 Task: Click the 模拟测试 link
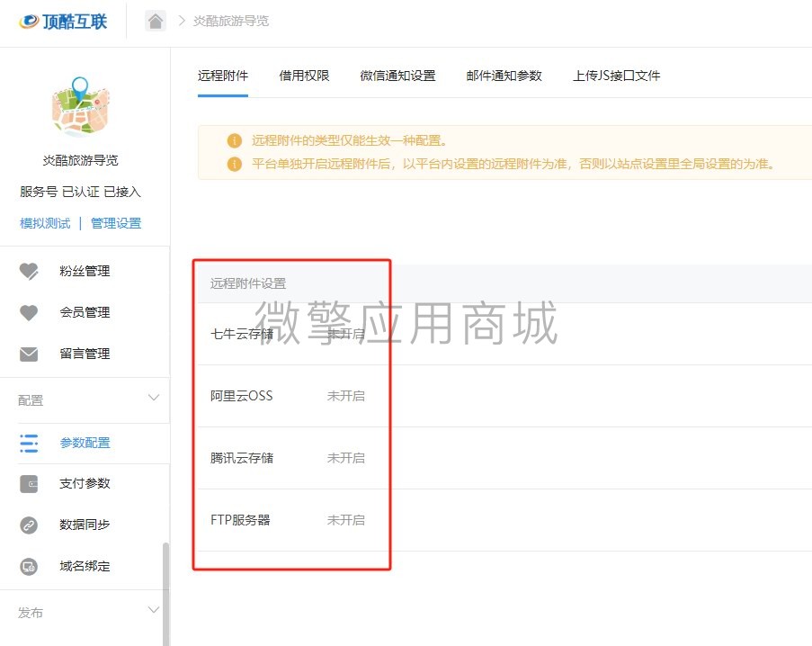(x=45, y=223)
